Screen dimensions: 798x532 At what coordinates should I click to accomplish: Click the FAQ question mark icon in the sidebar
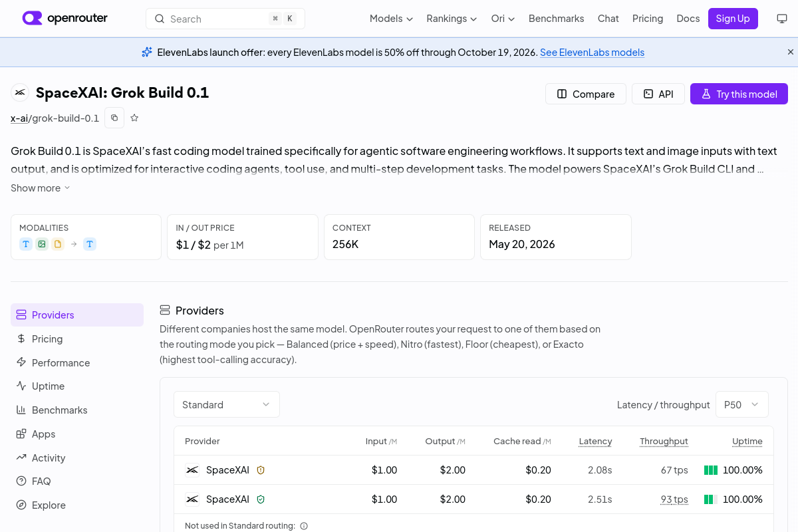(x=21, y=481)
